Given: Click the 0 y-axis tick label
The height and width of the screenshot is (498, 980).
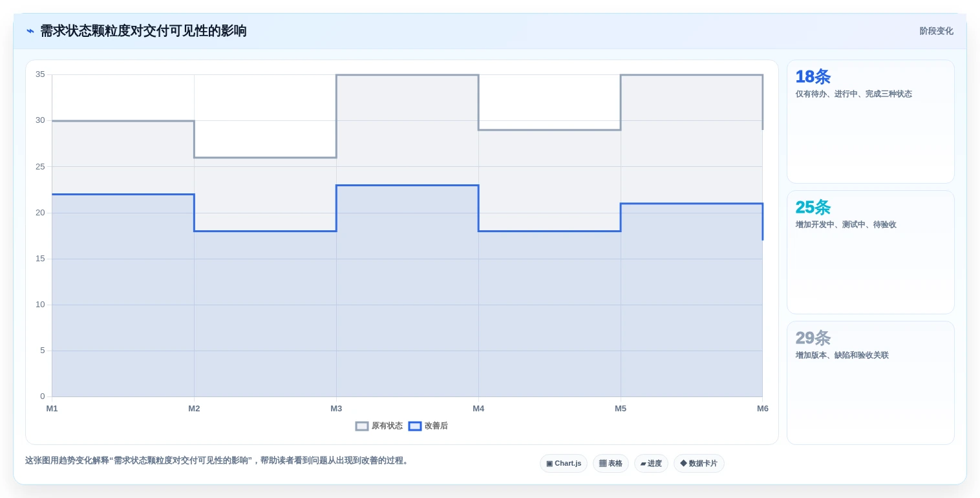Looking at the screenshot, I should click(x=43, y=396).
